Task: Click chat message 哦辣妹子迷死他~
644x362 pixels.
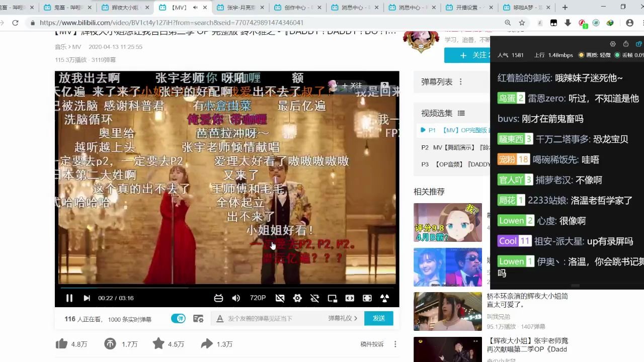Action: [589, 78]
